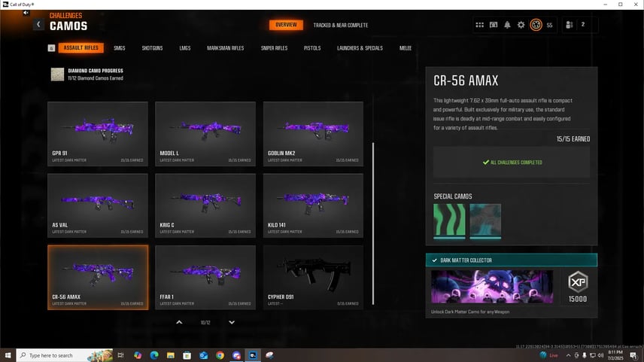Switch to the SMGs tab
Viewport: 644px width, 362px height.
click(120, 48)
